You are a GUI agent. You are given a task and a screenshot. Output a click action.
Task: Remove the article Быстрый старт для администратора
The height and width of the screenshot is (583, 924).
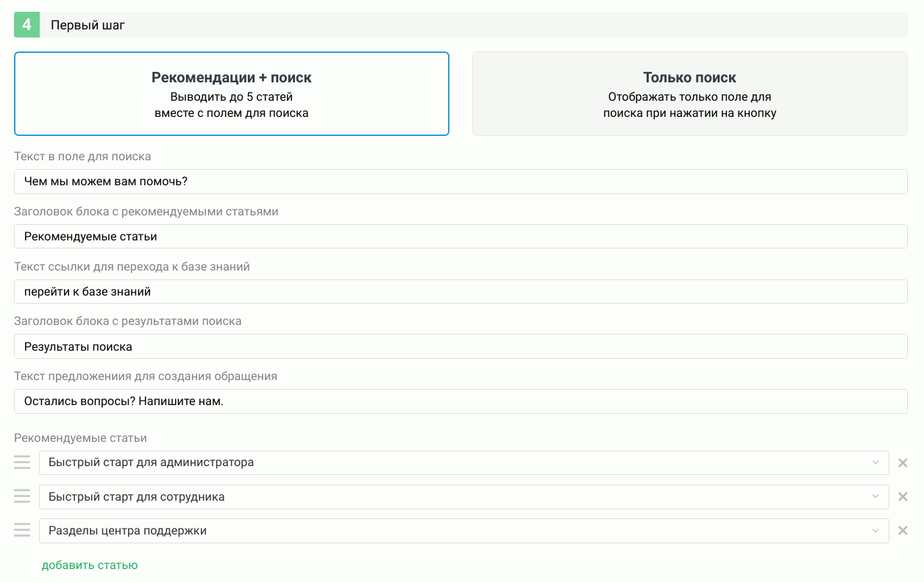click(903, 463)
